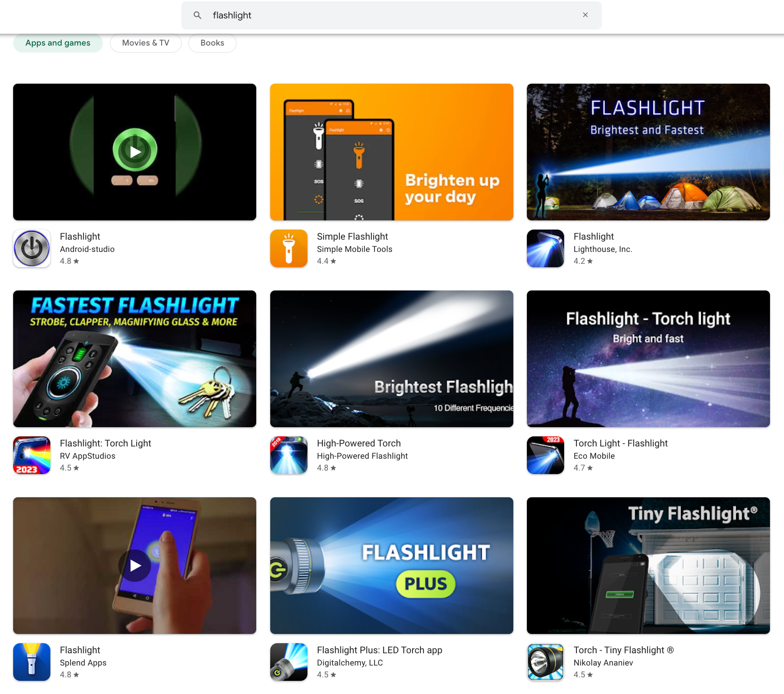
Task: Open the RV AppStudios Torch Light icon
Action: coord(32,455)
